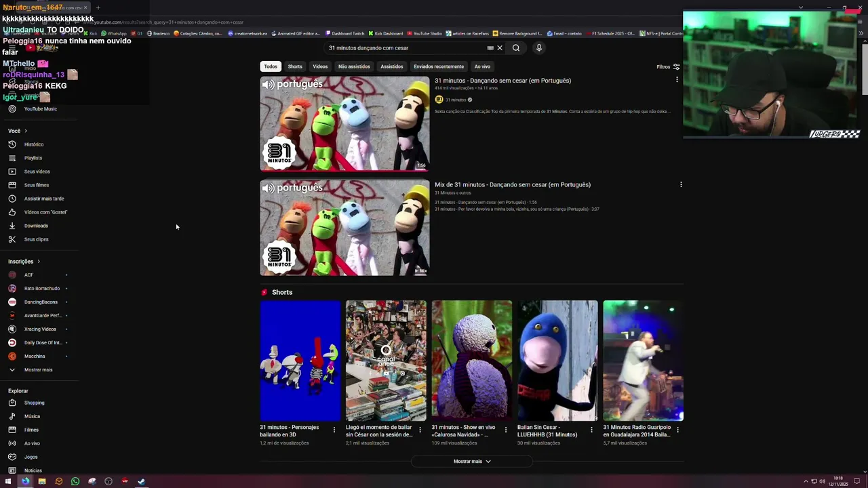Select the Shorts filter chip
Screen dimensions: 868x488
point(295,66)
